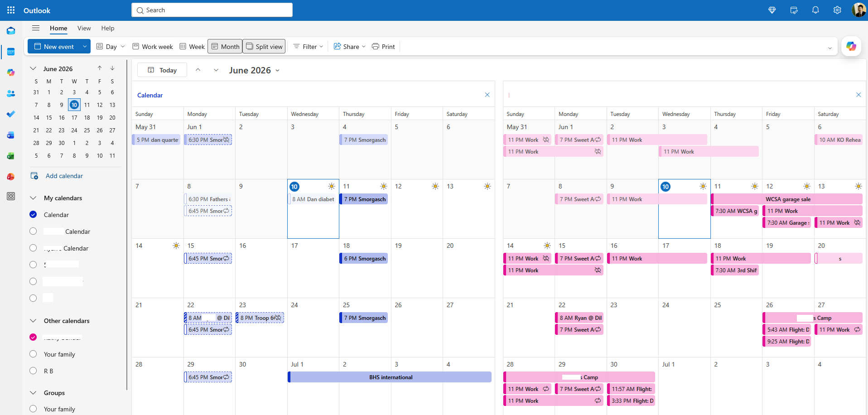Collapse the mini calendar June 2026 section
The width and height of the screenshot is (868, 415).
pyautogui.click(x=33, y=68)
